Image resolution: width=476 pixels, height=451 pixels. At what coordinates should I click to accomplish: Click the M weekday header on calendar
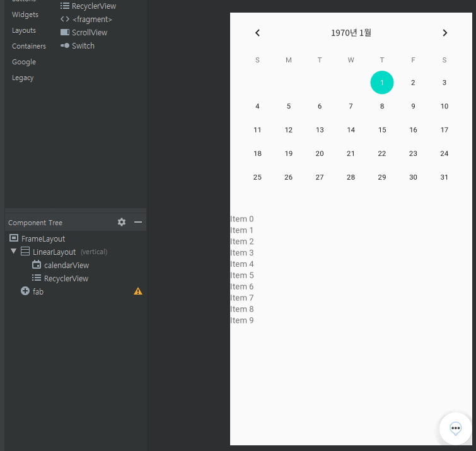[288, 60]
